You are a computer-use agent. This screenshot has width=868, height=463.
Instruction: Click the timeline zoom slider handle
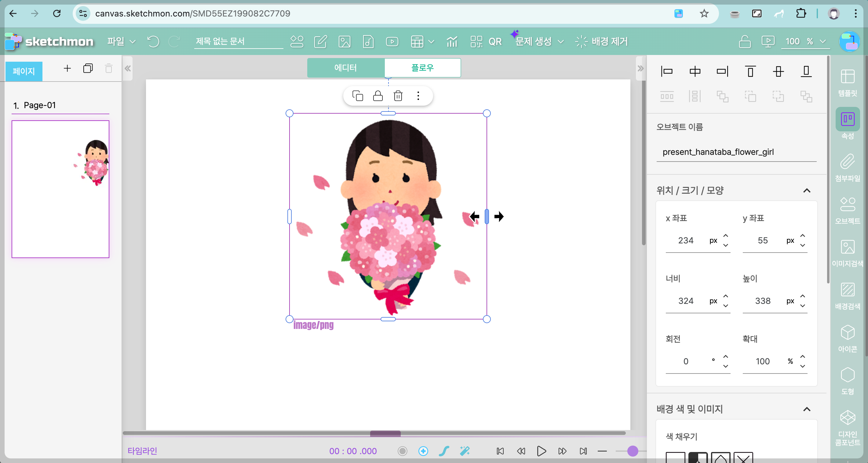[x=633, y=451]
